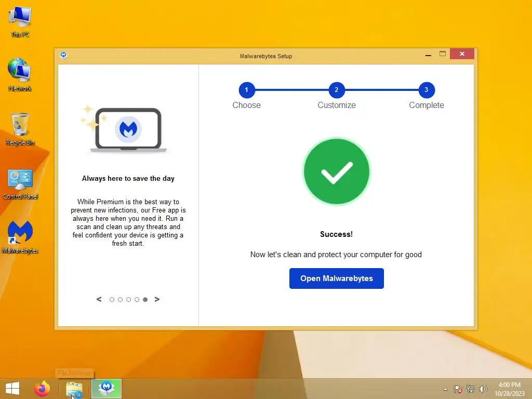
Task: Select the fourth carousel dot
Action: click(137, 300)
